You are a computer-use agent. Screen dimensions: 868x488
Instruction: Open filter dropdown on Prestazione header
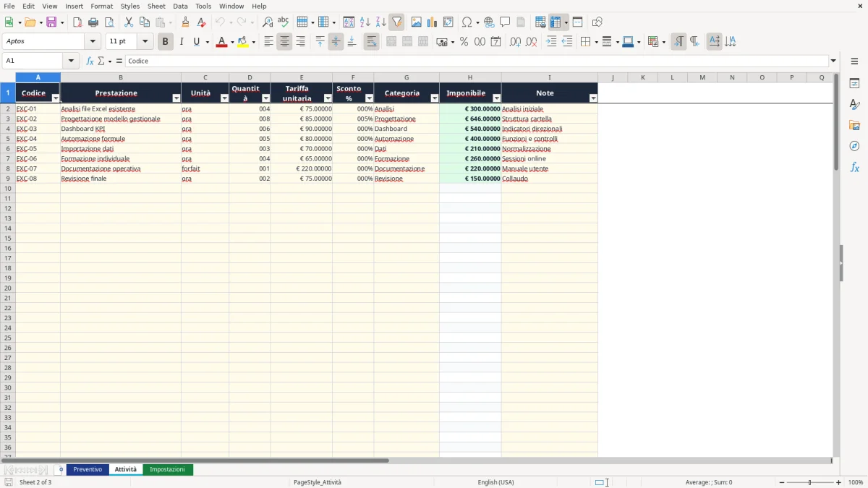point(176,98)
